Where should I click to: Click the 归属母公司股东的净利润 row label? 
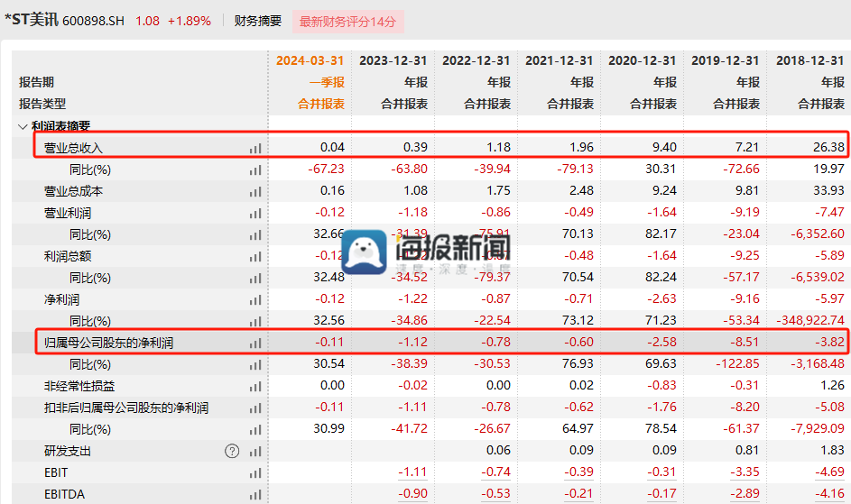(108, 343)
